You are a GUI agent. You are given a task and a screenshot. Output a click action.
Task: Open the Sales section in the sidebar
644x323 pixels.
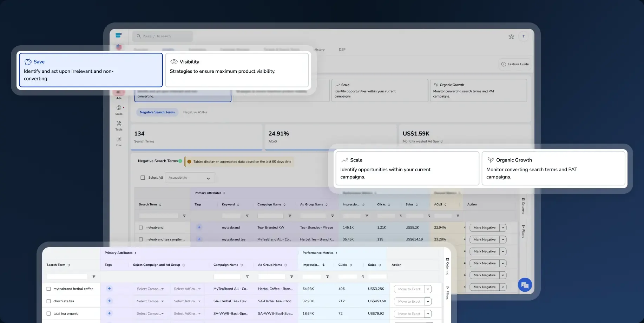click(119, 110)
